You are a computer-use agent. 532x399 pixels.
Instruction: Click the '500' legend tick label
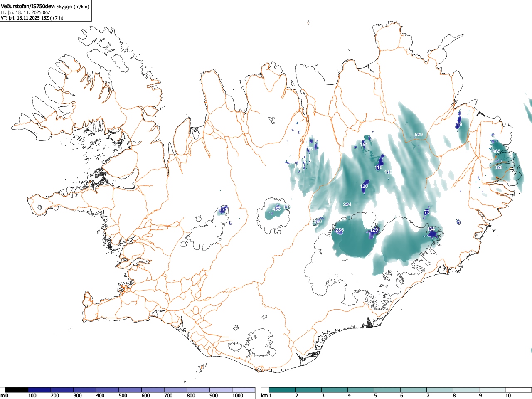point(123,396)
